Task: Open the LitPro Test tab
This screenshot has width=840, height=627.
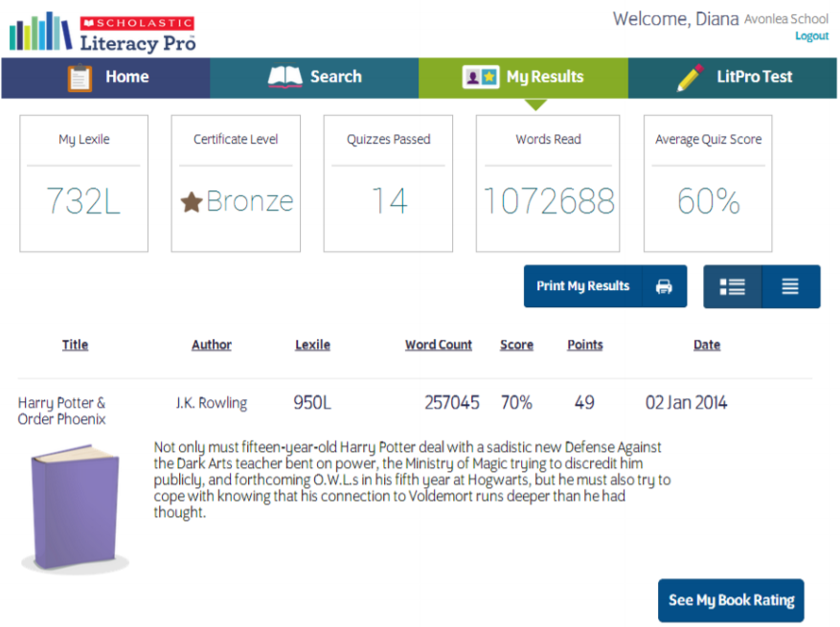Action: click(x=733, y=78)
